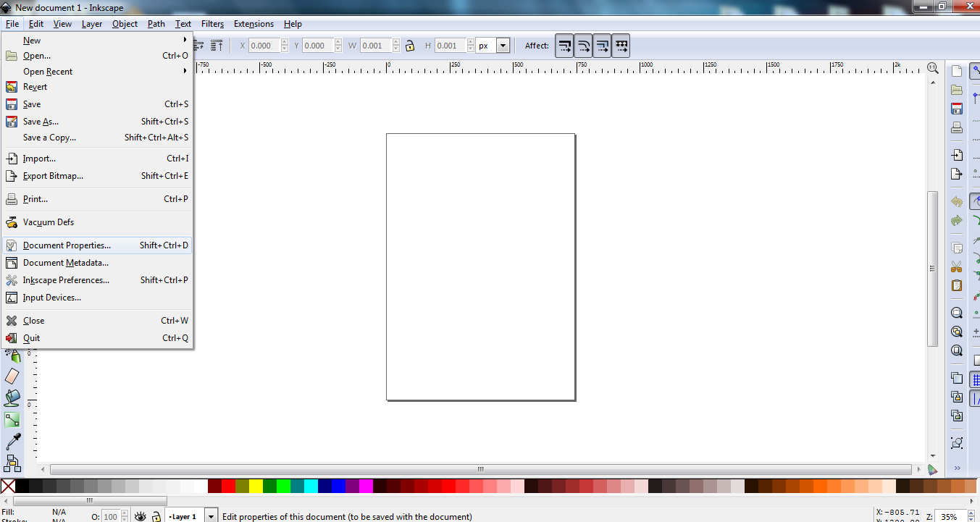
Task: Choose Quit from File menu
Action: pyautogui.click(x=97, y=338)
